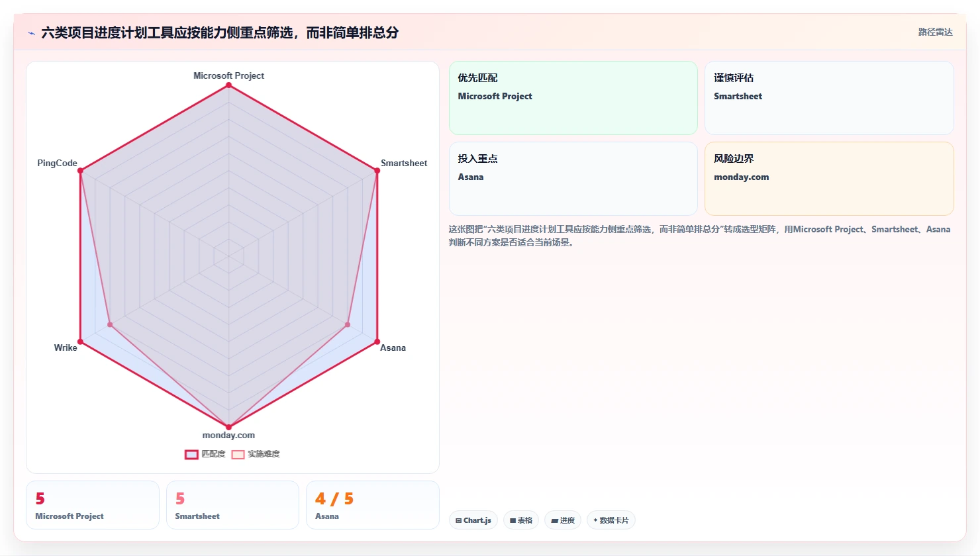Click the 表格 tag pill
This screenshot has width=980, height=556.
(521, 520)
